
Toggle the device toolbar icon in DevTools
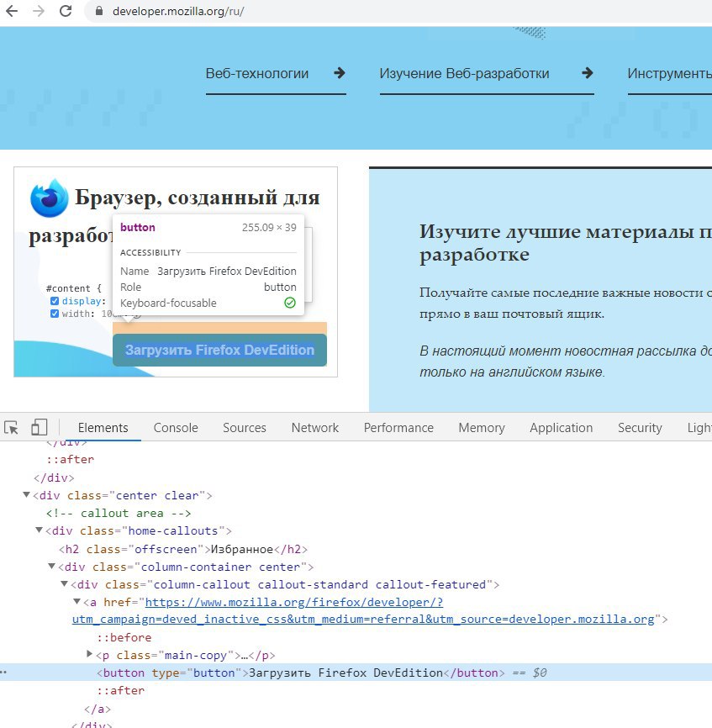pyautogui.click(x=39, y=427)
